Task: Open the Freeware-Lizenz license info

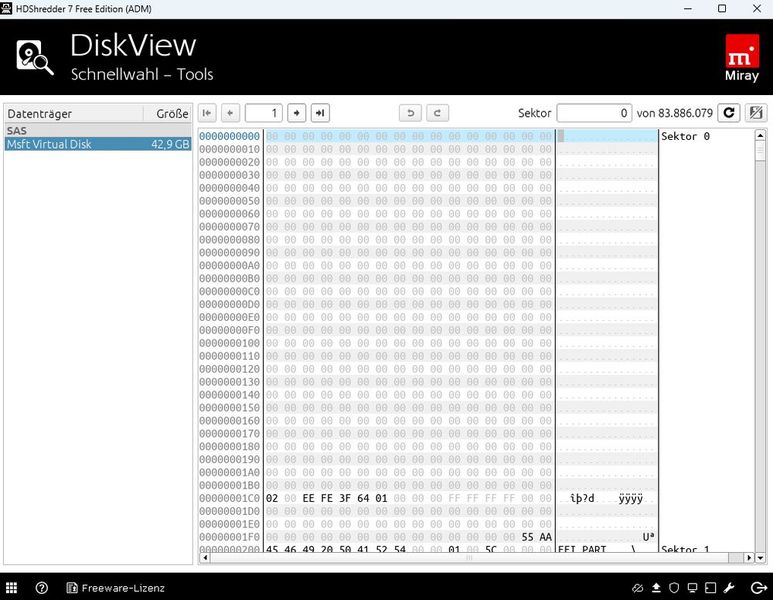Action: pyautogui.click(x=115, y=588)
